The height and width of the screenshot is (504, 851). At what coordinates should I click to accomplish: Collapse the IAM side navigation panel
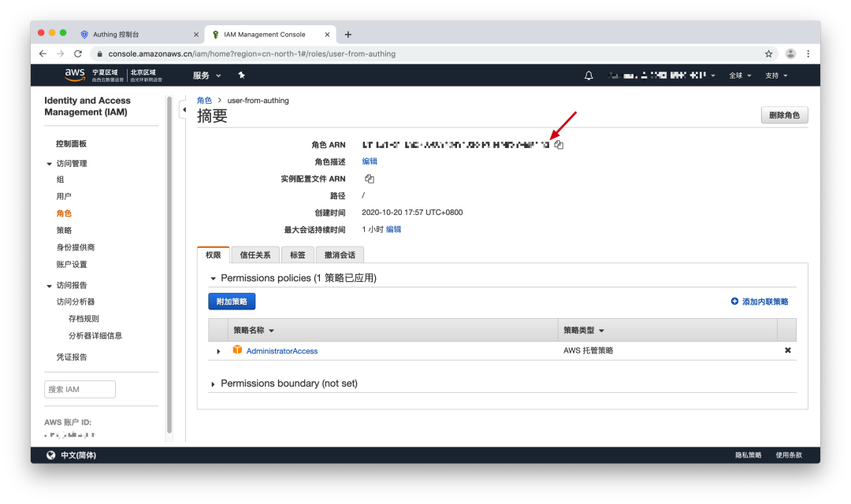184,110
